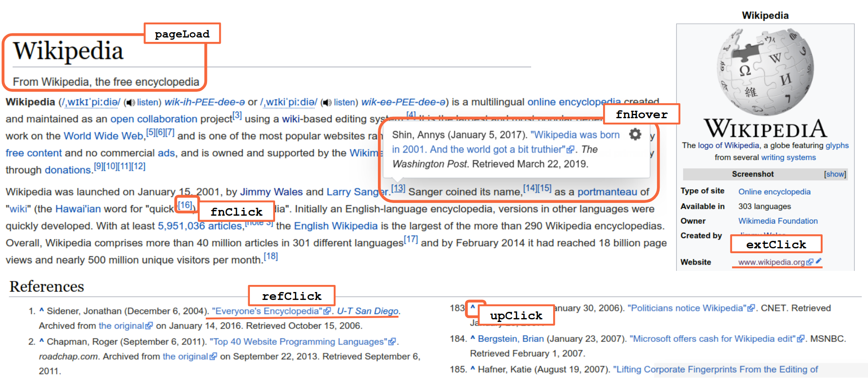Screen dimensions: 868x378
Task: Open "Online encyclopedia" link in infobox
Action: 774,192
